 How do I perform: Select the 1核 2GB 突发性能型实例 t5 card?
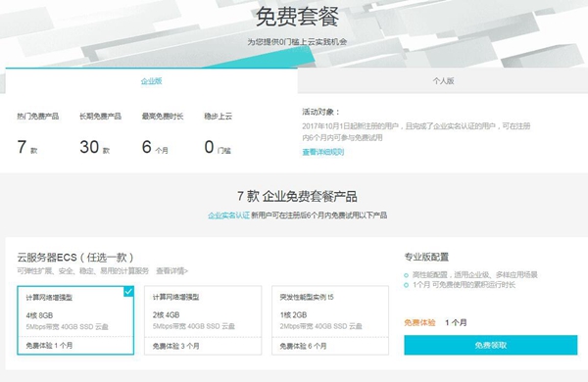point(330,320)
